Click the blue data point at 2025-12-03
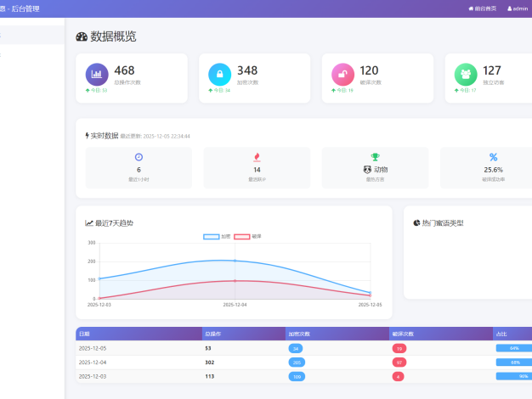This screenshot has width=532, height=399. click(99, 278)
